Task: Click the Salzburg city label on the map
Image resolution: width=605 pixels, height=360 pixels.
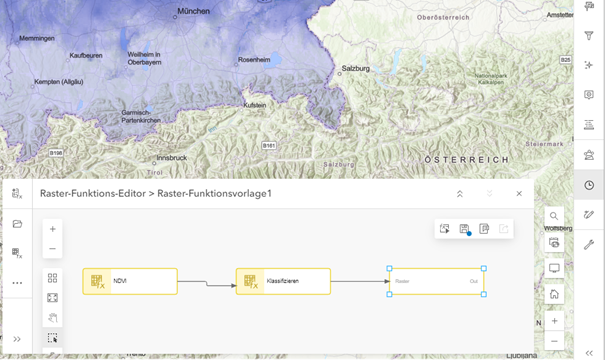Action: coord(356,68)
